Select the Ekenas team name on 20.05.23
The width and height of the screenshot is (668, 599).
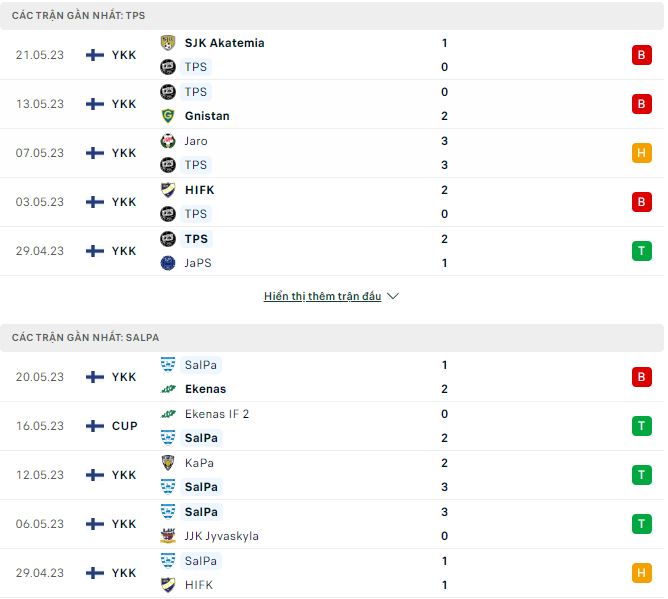tap(205, 389)
